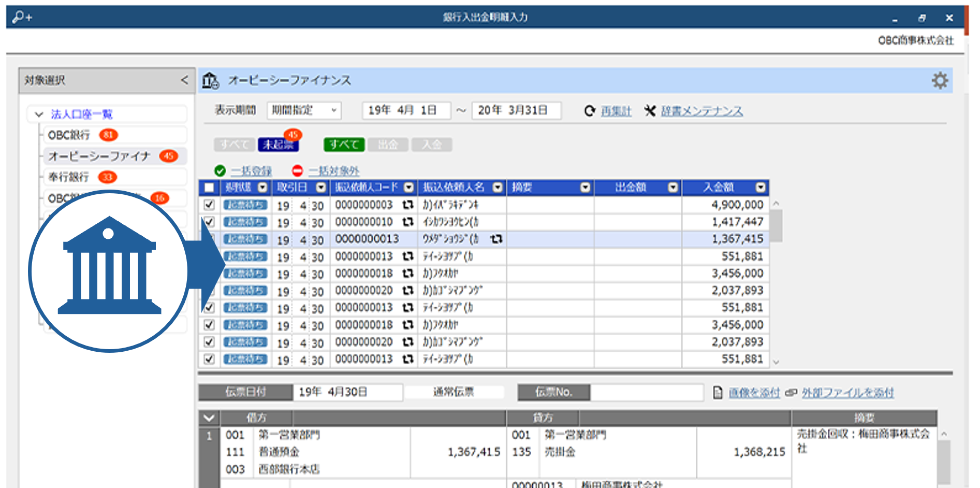
Task: Toggle the select-all checkbox in table header
Action: 209,188
